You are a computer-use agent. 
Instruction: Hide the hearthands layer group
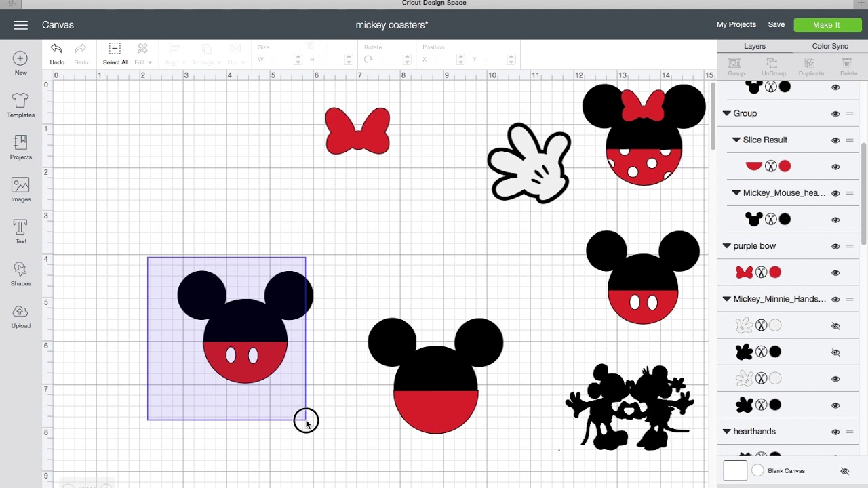pos(835,432)
